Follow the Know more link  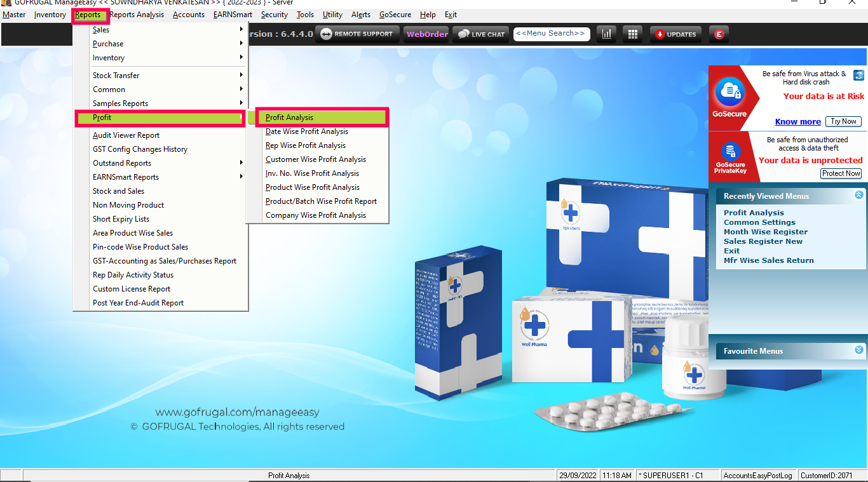tap(797, 122)
